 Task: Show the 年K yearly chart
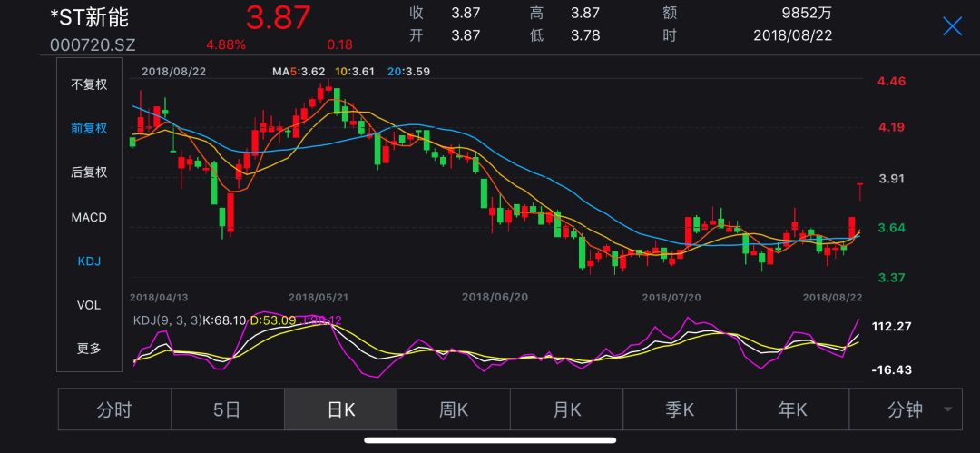pyautogui.click(x=792, y=410)
